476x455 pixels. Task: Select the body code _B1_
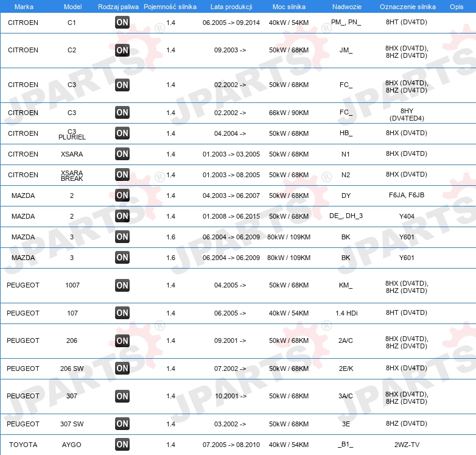click(346, 445)
